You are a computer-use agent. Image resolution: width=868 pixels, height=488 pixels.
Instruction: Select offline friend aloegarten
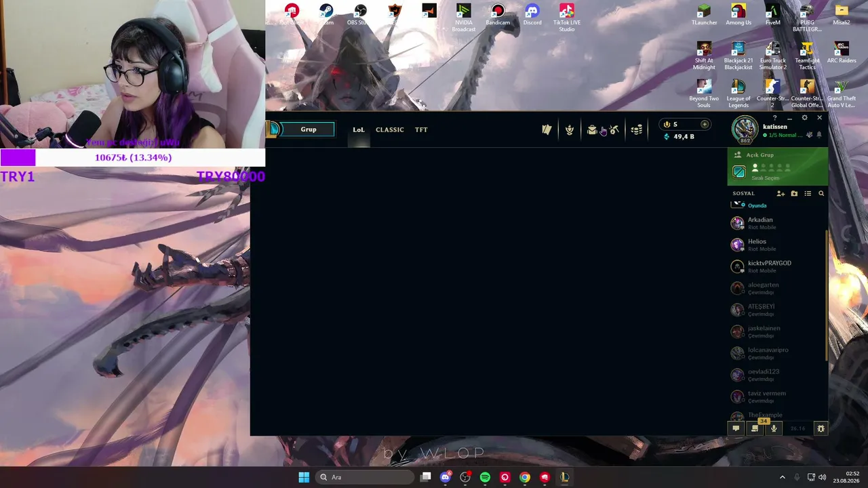click(778, 288)
